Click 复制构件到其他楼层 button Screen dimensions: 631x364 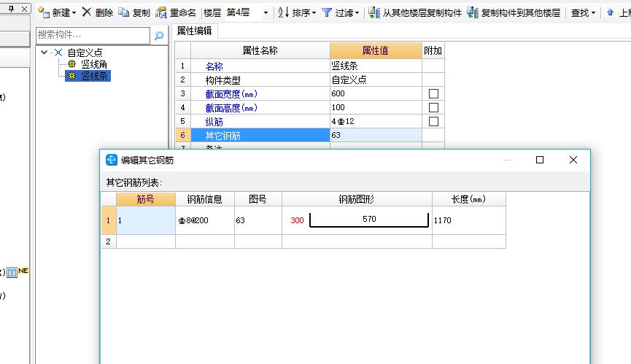click(514, 13)
